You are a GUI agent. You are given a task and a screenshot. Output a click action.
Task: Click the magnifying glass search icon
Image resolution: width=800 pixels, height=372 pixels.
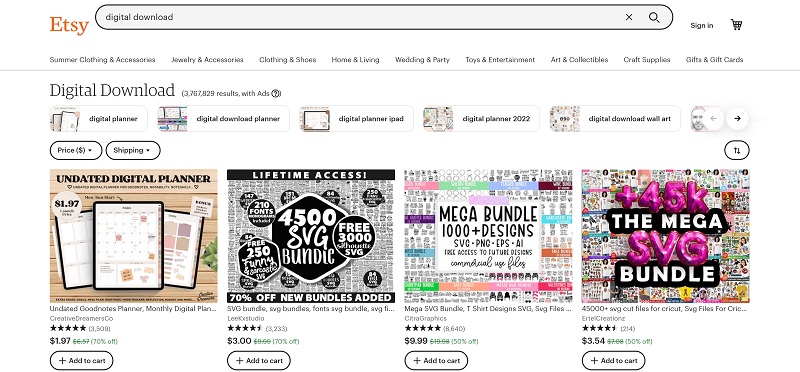(654, 17)
